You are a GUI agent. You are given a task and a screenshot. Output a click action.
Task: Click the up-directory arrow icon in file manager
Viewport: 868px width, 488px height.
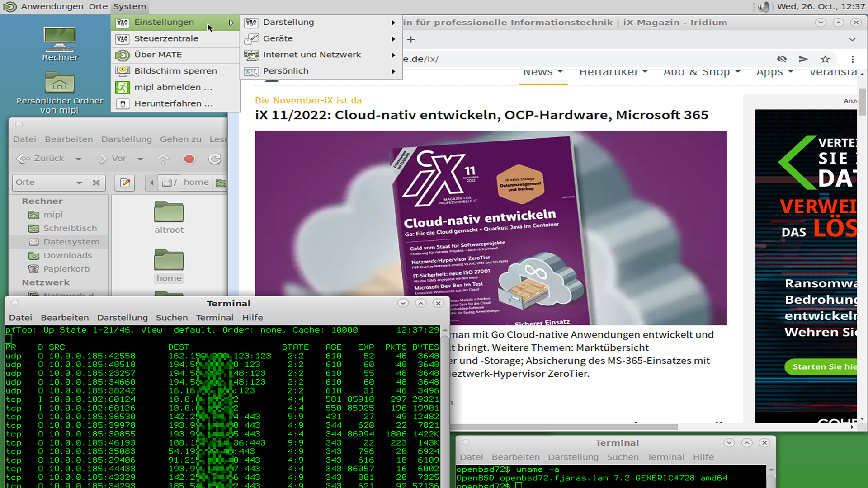pyautogui.click(x=163, y=159)
